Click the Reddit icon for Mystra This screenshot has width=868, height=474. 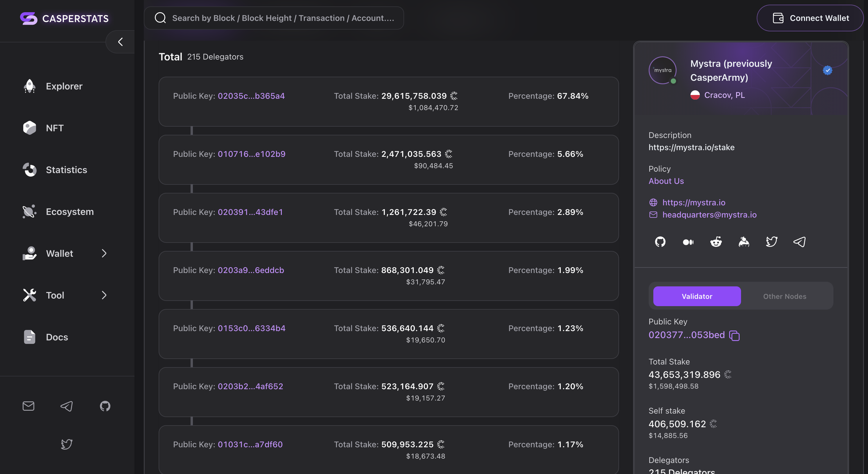716,242
